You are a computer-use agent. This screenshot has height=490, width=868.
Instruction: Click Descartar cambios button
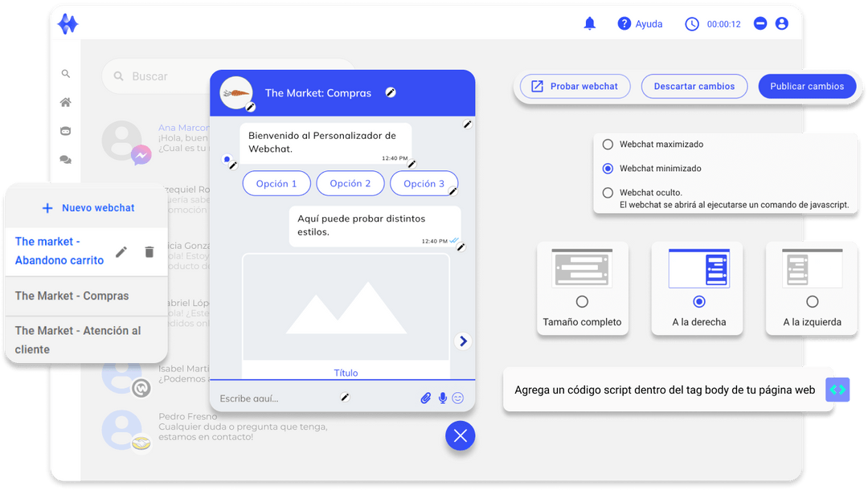point(694,86)
